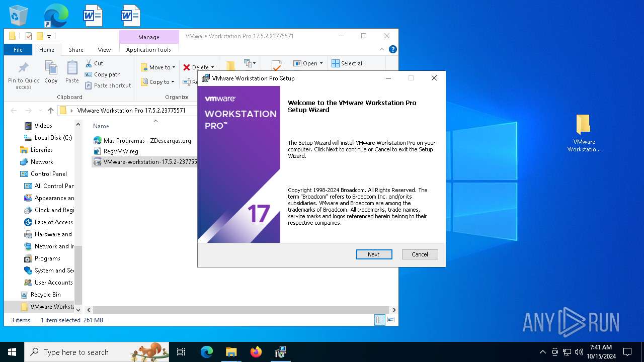Open the Microsoft Edge desktop shortcut
This screenshot has height=362, width=644.
(56, 15)
